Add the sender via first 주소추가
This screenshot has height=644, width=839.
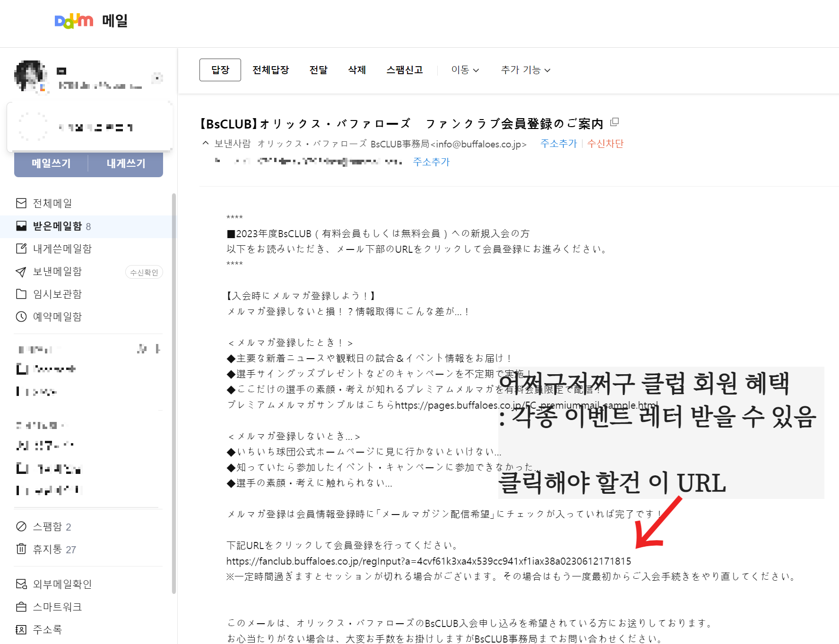559,144
